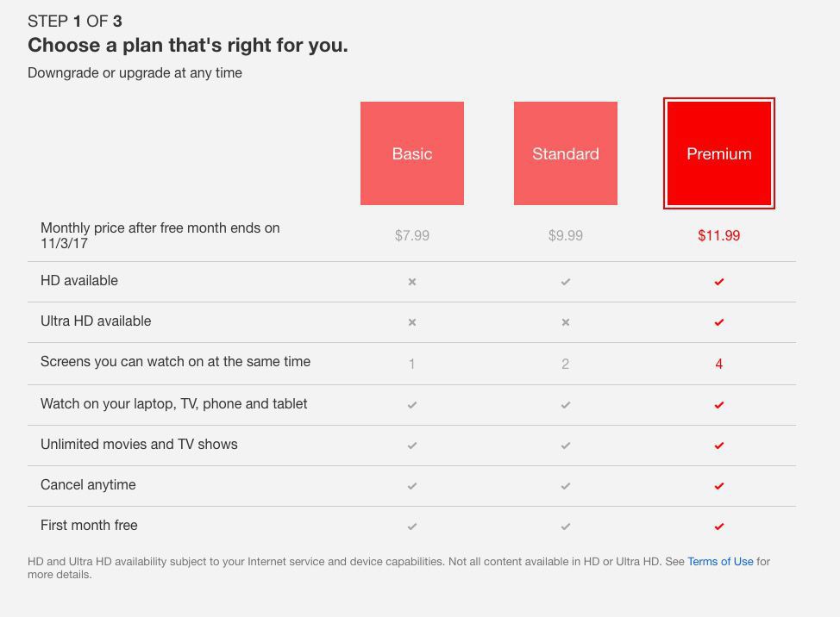Click the $7.99 Basic monthly price
This screenshot has height=617, width=840.
412,234
